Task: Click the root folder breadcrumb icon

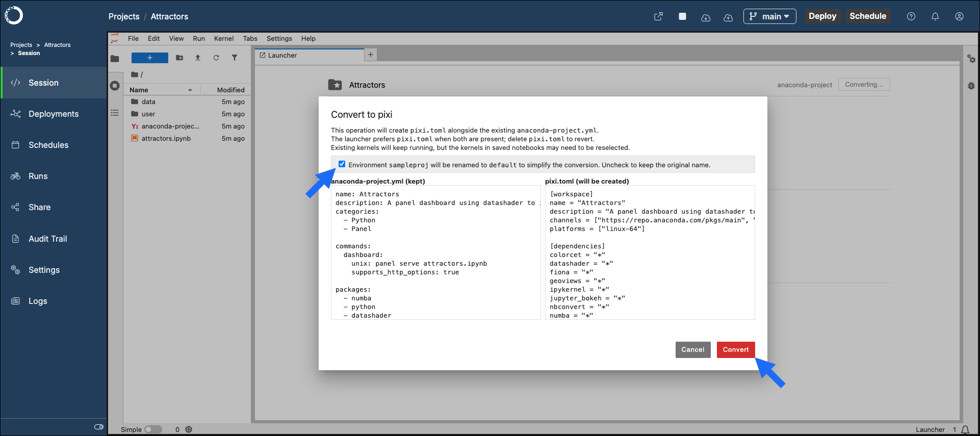Action: point(135,74)
